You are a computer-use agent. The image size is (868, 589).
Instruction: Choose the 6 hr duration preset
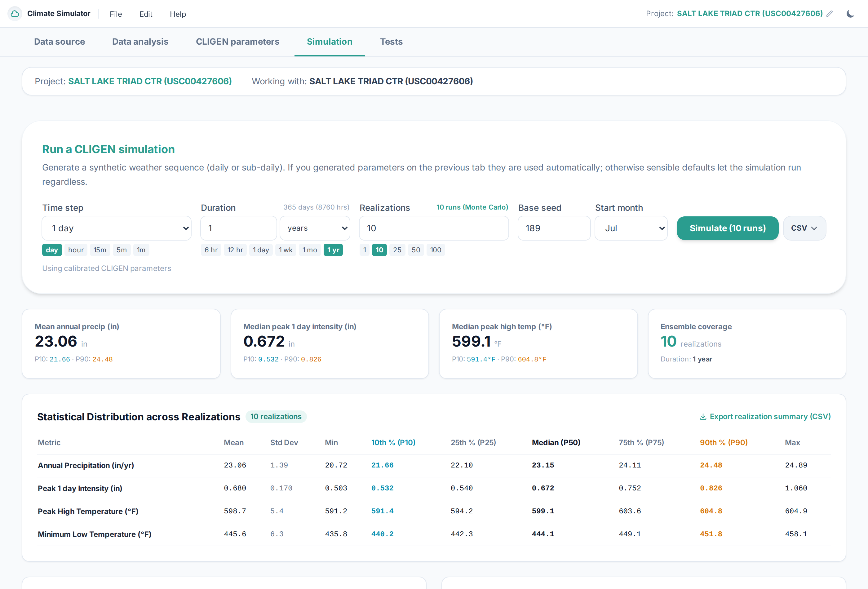tap(211, 250)
